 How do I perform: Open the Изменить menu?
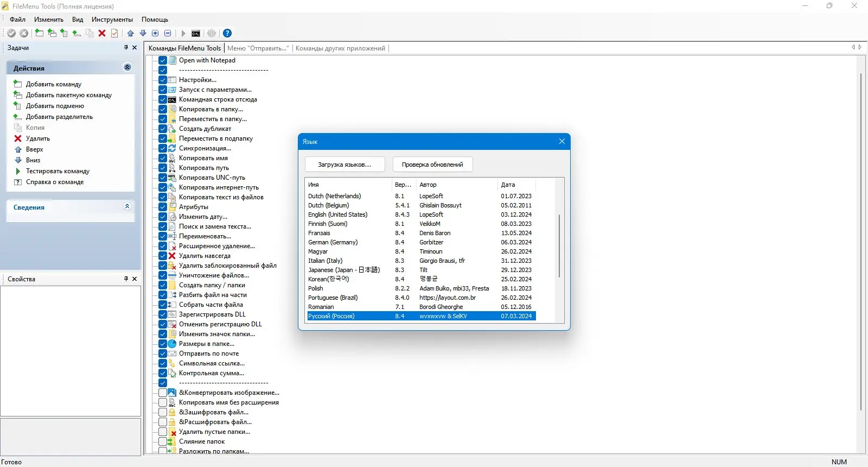pyautogui.click(x=49, y=20)
